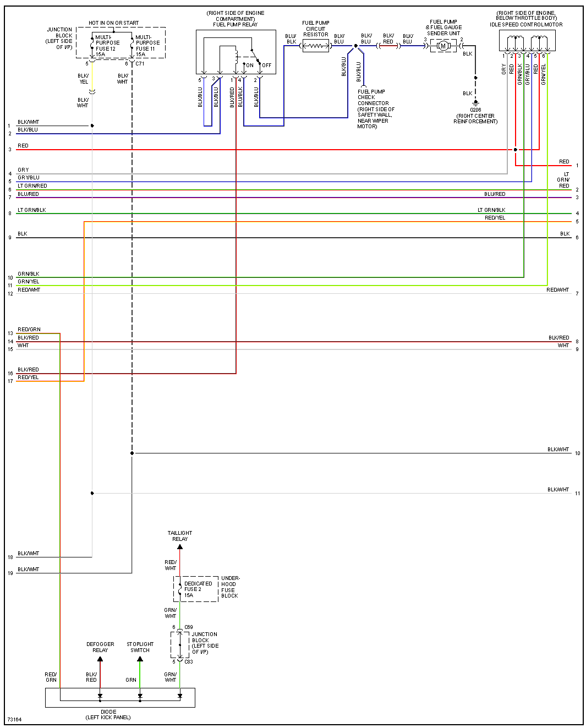Click the diagram number 73164
This screenshot has width=586, height=728.
[15, 719]
